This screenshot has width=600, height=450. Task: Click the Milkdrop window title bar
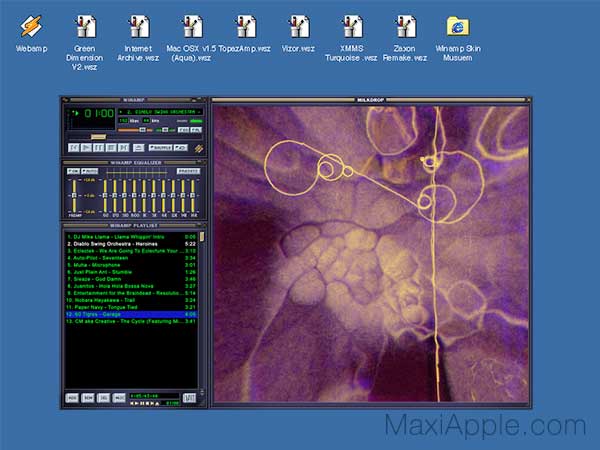click(370, 100)
